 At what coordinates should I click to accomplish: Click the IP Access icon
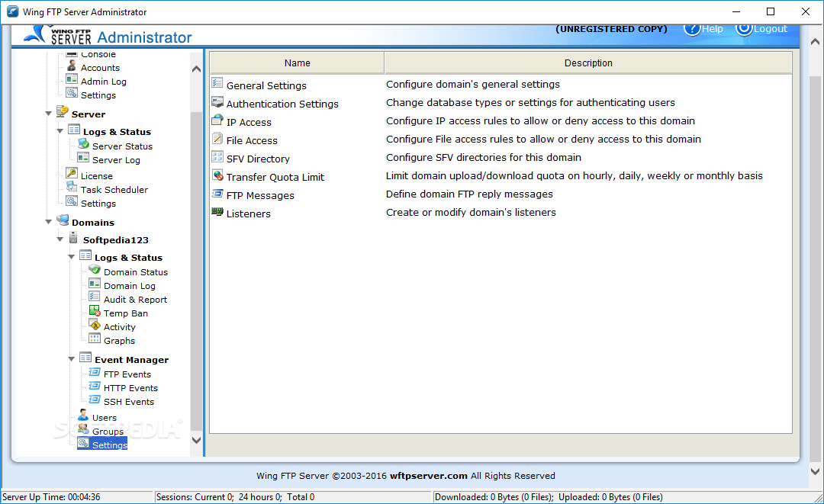217,120
